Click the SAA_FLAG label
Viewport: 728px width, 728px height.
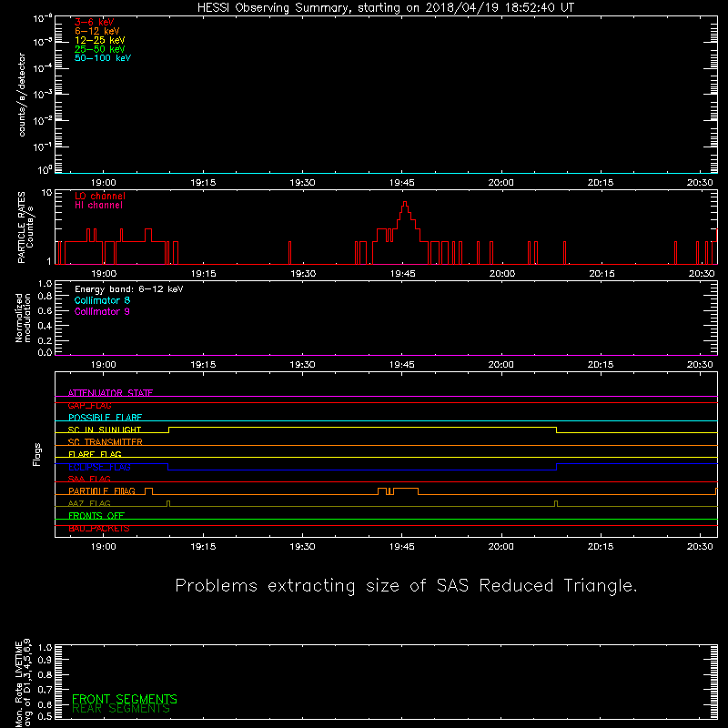89,480
